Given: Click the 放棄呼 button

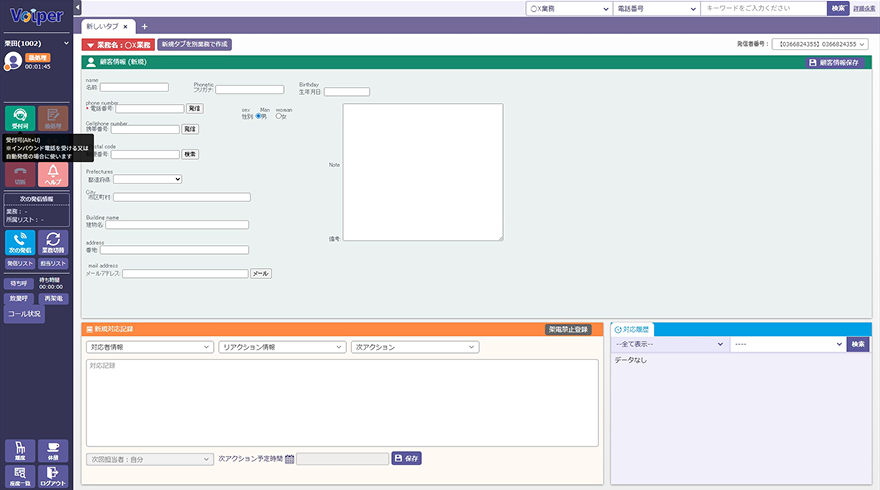Looking at the screenshot, I should (19, 299).
